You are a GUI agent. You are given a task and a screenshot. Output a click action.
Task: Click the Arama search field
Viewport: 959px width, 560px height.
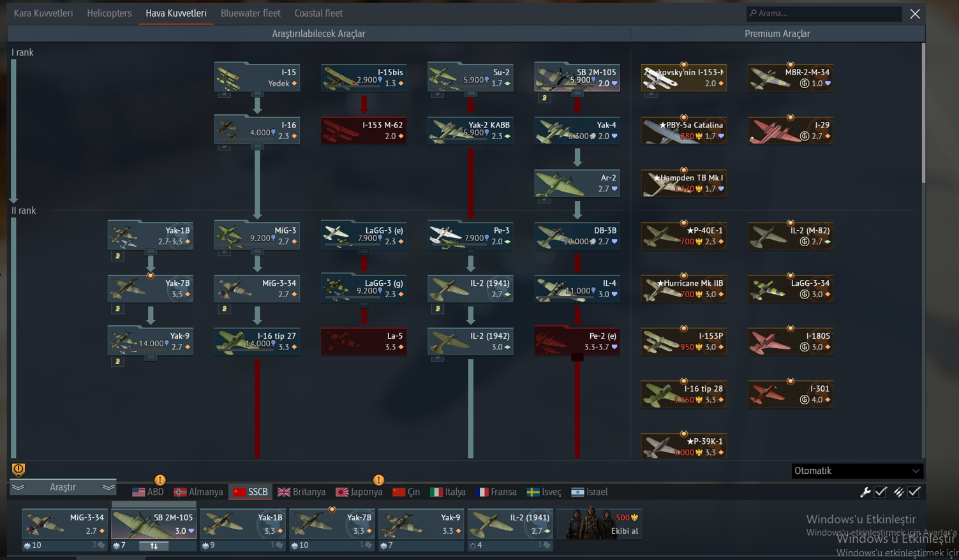tap(824, 13)
